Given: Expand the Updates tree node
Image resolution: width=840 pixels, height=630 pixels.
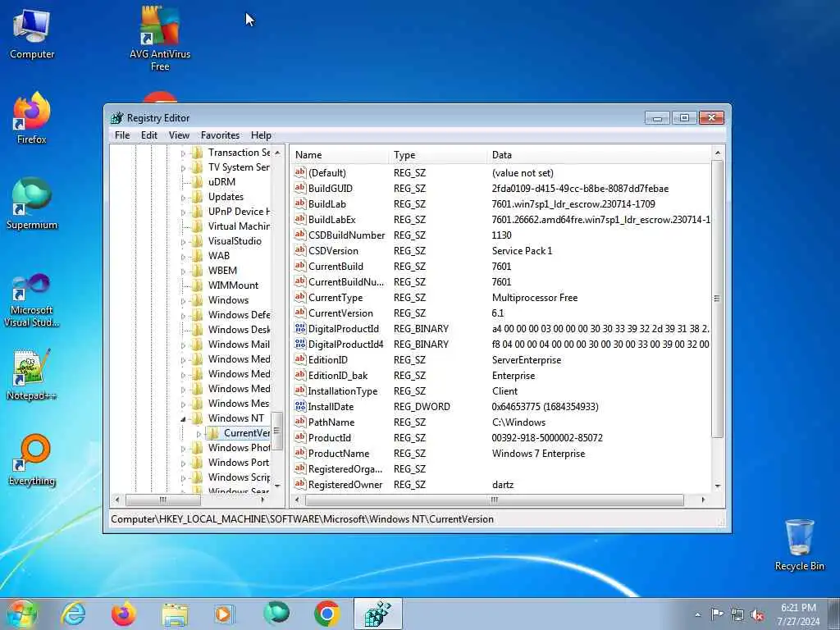Looking at the screenshot, I should click(183, 198).
